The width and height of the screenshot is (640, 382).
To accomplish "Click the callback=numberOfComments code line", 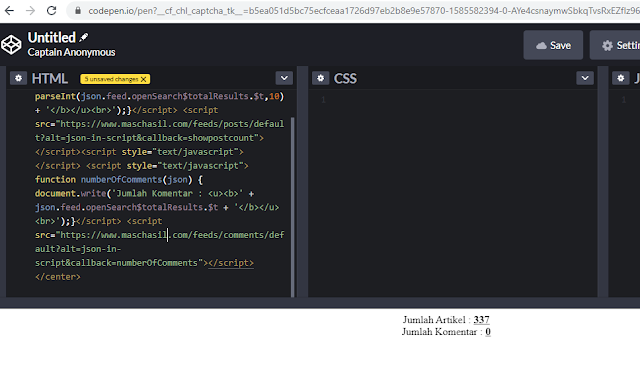I will click(144, 263).
